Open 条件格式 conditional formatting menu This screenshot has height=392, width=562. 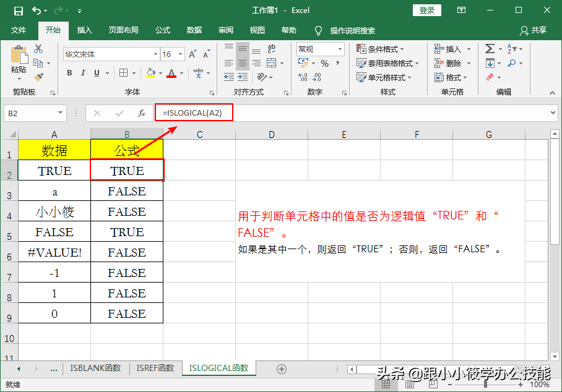click(380, 49)
